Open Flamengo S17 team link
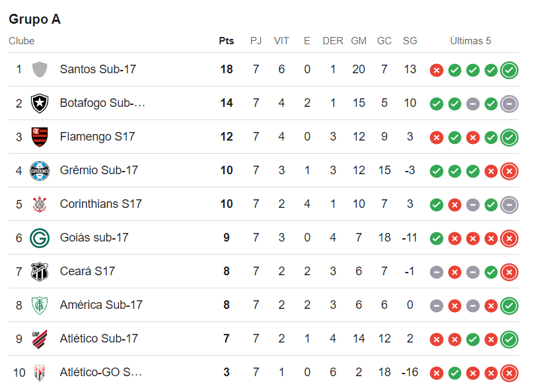The width and height of the screenshot is (541, 392). pos(97,137)
